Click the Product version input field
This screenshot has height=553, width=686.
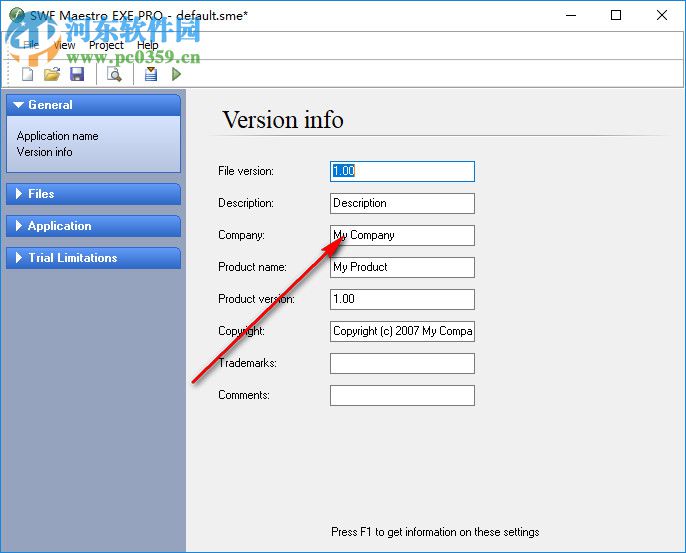point(402,299)
